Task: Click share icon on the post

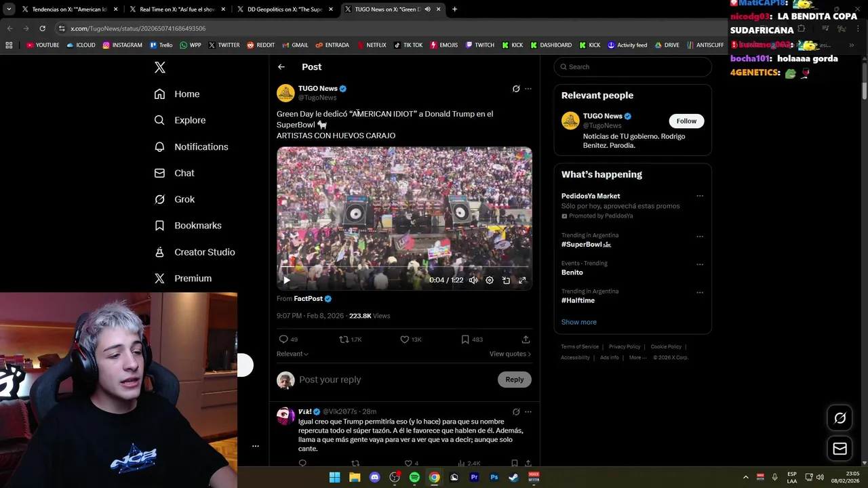Action: [526, 340]
